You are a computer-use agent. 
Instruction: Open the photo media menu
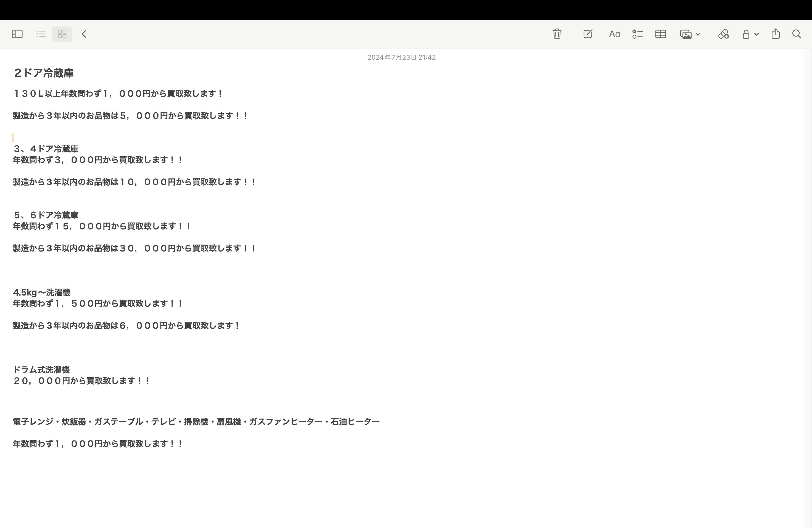(x=686, y=34)
